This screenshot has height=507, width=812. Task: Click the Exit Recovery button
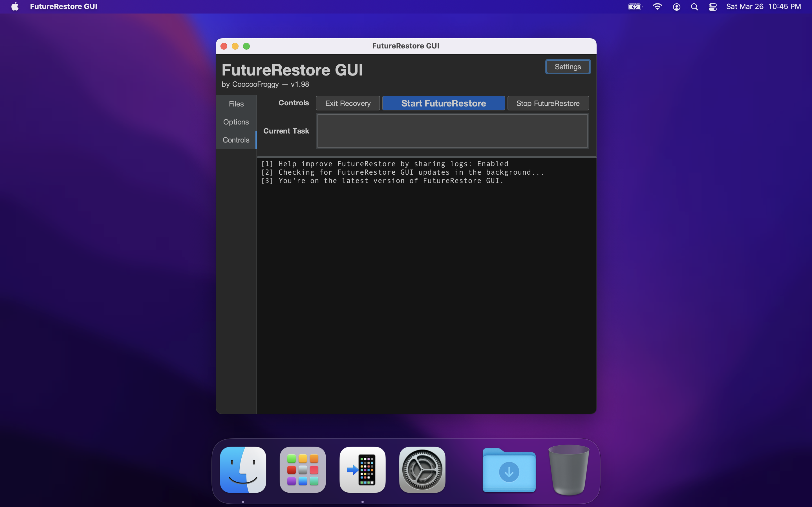348,103
